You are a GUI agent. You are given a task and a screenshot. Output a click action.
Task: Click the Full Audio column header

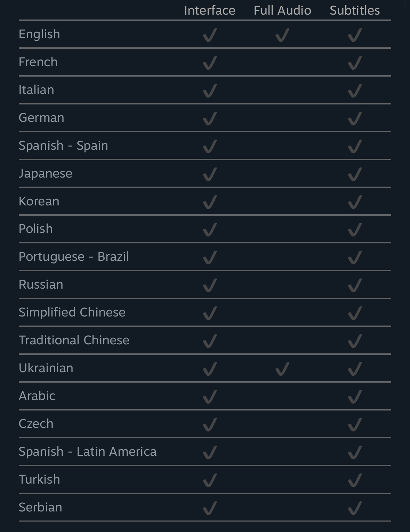(282, 10)
